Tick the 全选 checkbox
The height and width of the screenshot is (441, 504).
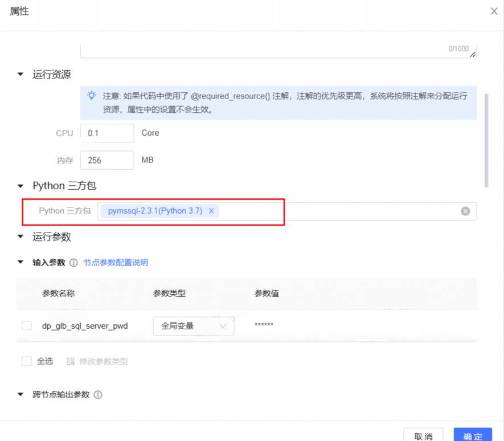pos(27,361)
